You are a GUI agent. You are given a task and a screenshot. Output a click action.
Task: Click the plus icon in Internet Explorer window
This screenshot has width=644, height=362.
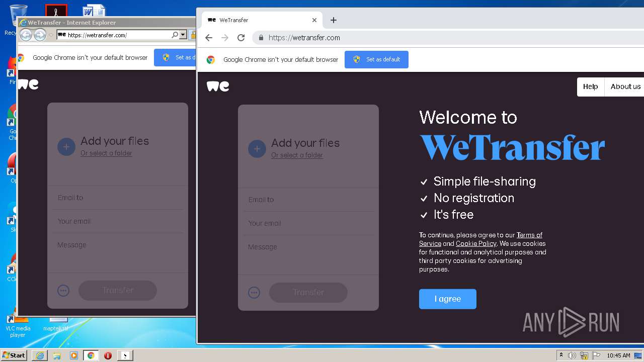[x=66, y=147]
